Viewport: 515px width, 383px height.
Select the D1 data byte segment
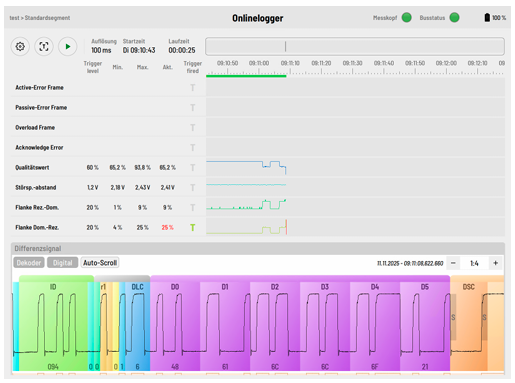225,326
